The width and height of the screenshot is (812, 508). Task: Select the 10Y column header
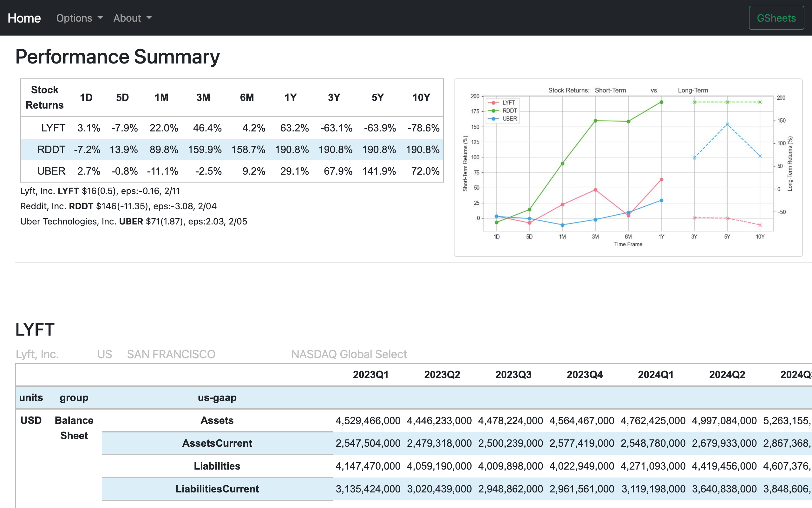click(421, 97)
